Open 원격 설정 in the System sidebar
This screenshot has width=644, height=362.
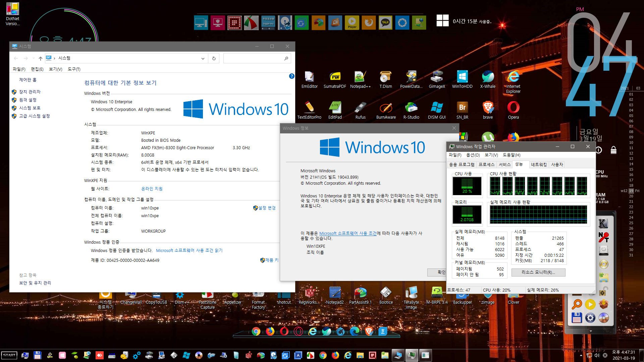tap(28, 100)
